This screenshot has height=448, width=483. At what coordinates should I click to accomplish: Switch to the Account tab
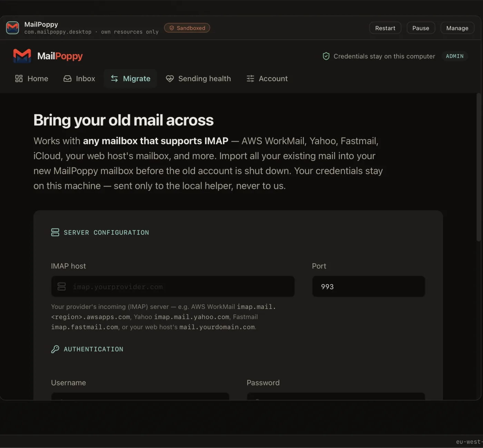(267, 79)
